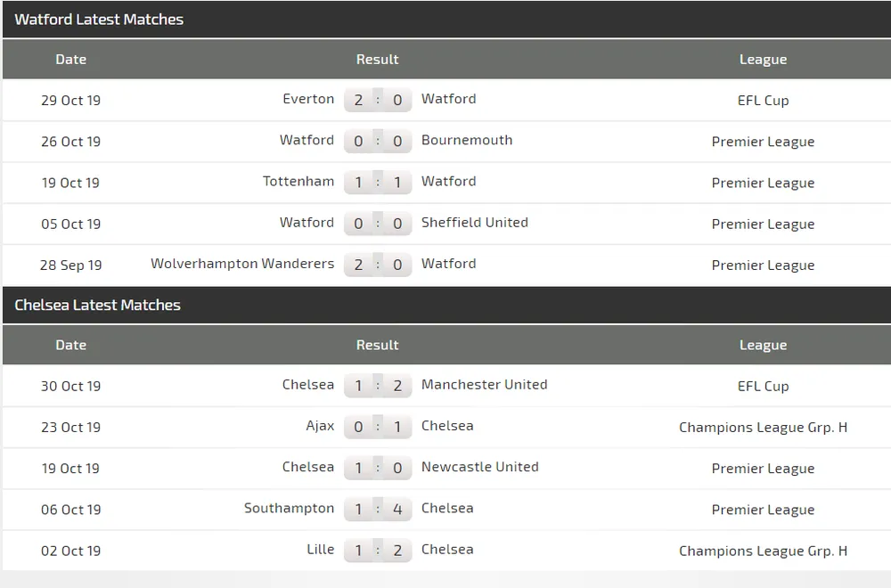Select Newcastle United in the Chelsea matches
The width and height of the screenshot is (891, 588).
(x=480, y=467)
